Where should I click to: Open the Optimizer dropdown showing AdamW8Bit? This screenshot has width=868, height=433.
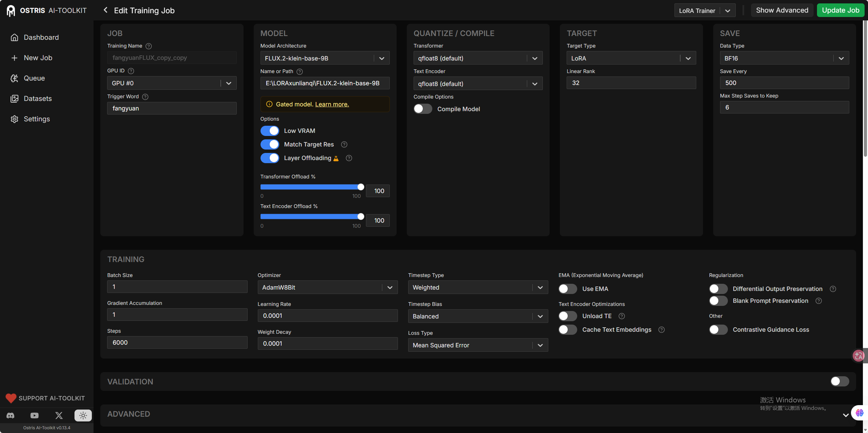pyautogui.click(x=328, y=288)
